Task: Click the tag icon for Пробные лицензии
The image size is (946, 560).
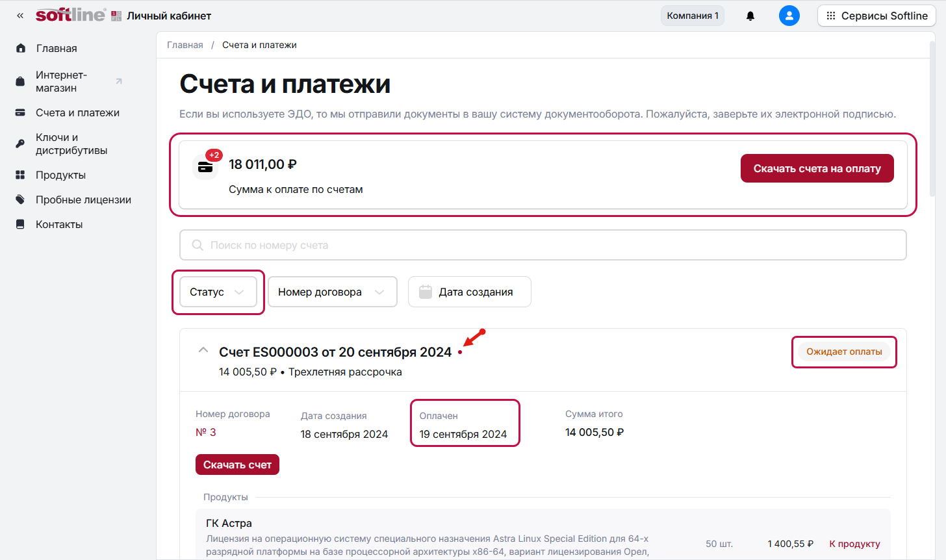Action: [x=21, y=199]
